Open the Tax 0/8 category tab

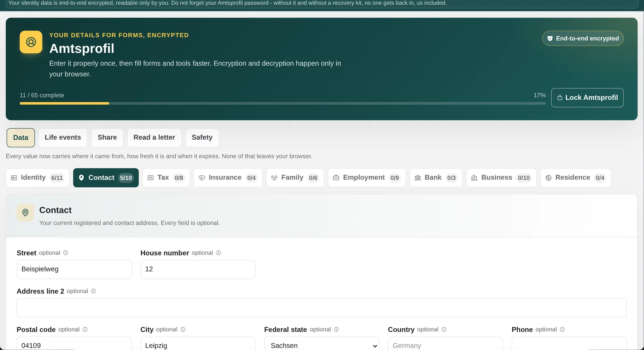(166, 178)
